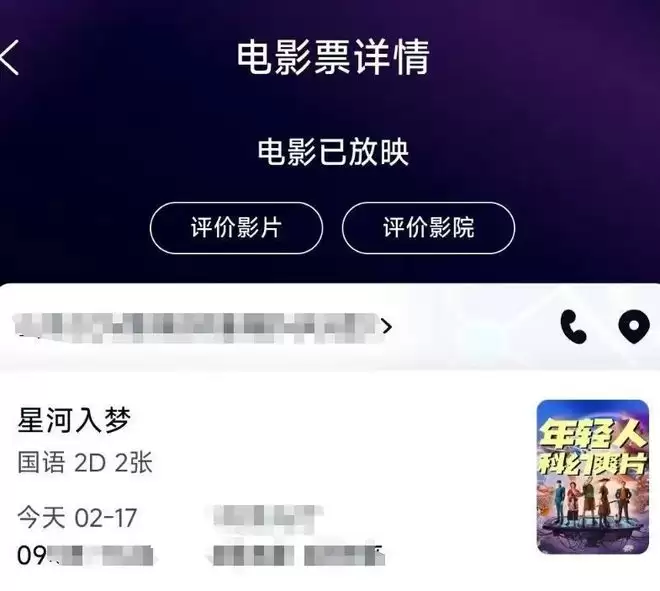Tap the 今天 02-17 show date
This screenshot has width=660, height=591.
(77, 517)
